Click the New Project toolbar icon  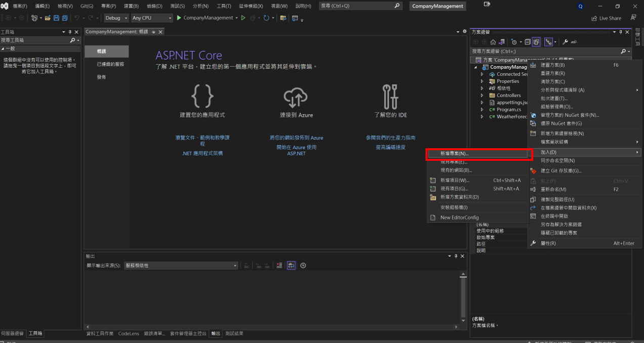(x=34, y=18)
